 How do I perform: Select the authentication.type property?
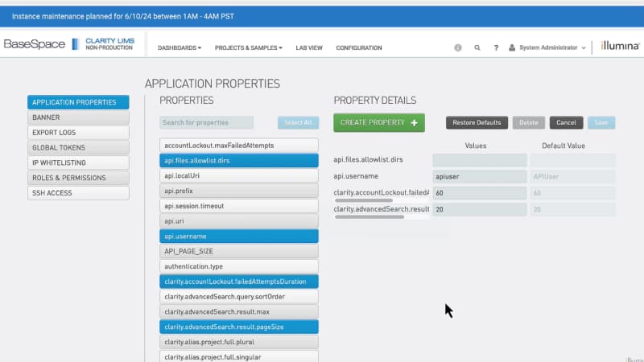tap(239, 266)
